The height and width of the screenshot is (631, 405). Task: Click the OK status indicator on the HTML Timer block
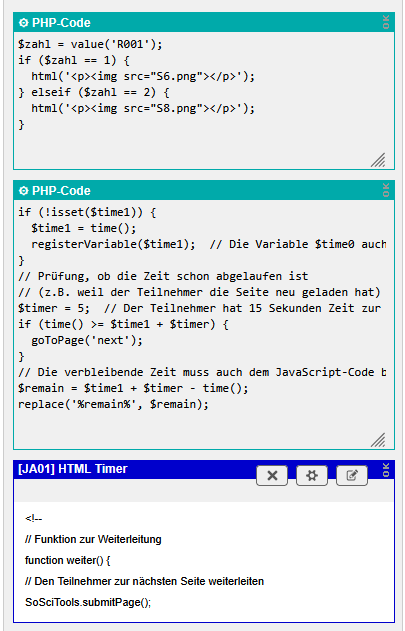click(386, 470)
